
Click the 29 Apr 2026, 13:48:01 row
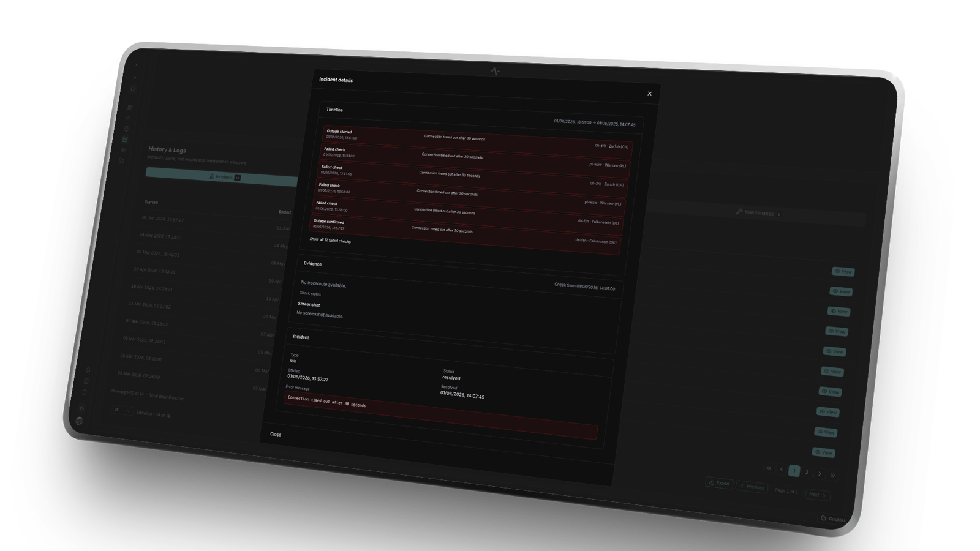154,270
